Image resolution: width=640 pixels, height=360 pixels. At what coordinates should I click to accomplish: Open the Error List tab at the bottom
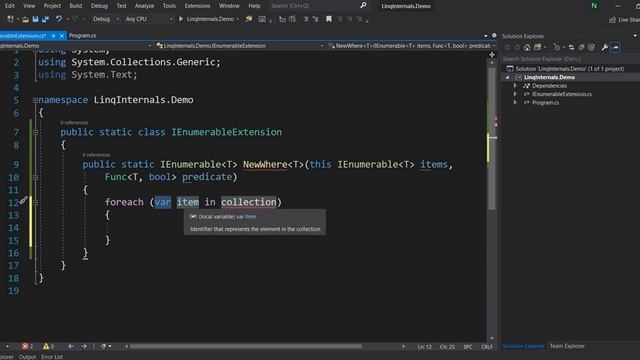[x=52, y=357]
